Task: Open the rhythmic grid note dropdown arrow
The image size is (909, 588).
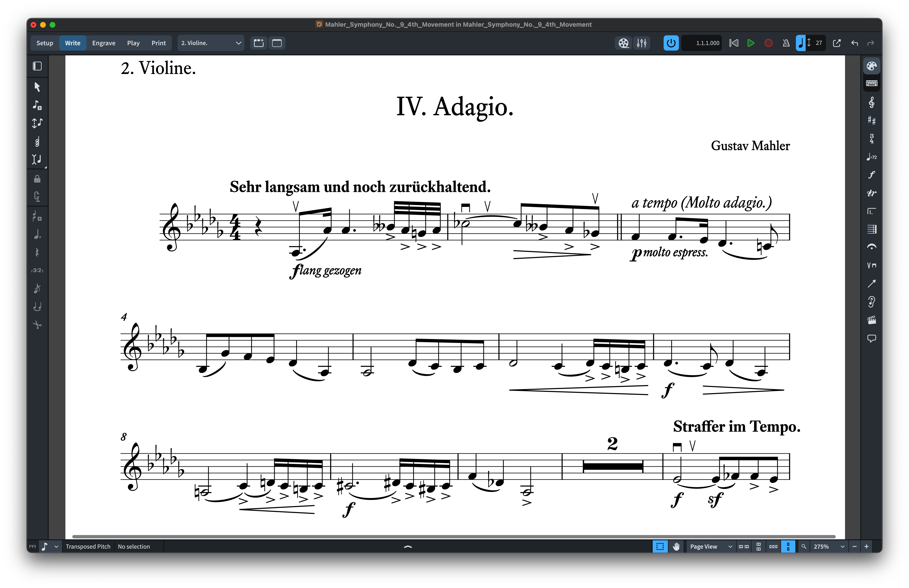Action: pyautogui.click(x=56, y=546)
